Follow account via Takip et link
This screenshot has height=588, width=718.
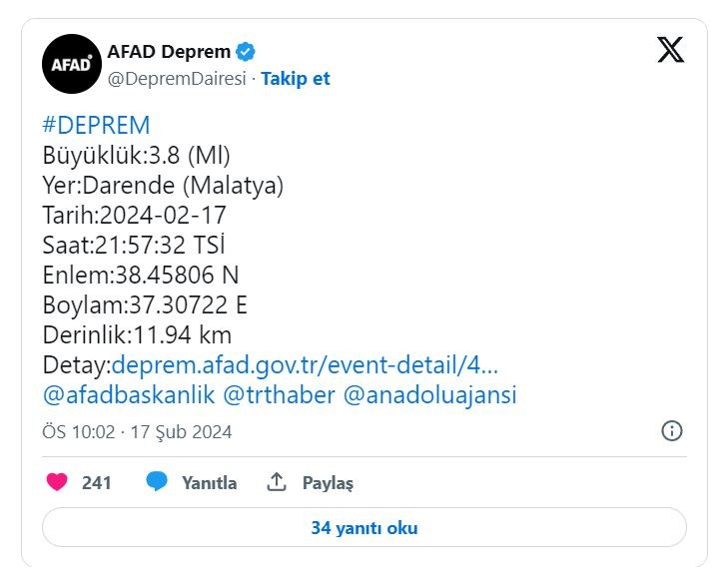[x=295, y=79]
